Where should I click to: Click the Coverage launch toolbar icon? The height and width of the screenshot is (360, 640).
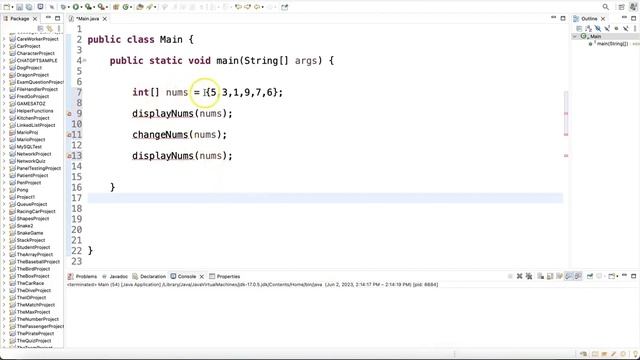pos(88,7)
